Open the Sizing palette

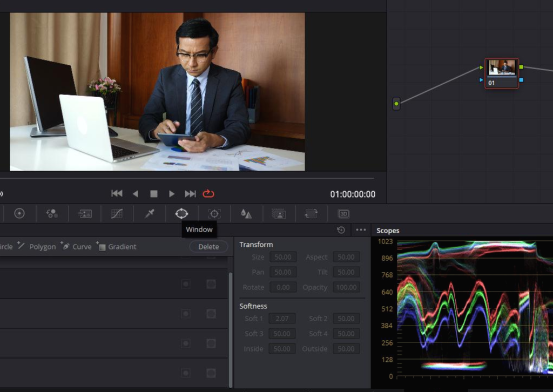pos(311,213)
